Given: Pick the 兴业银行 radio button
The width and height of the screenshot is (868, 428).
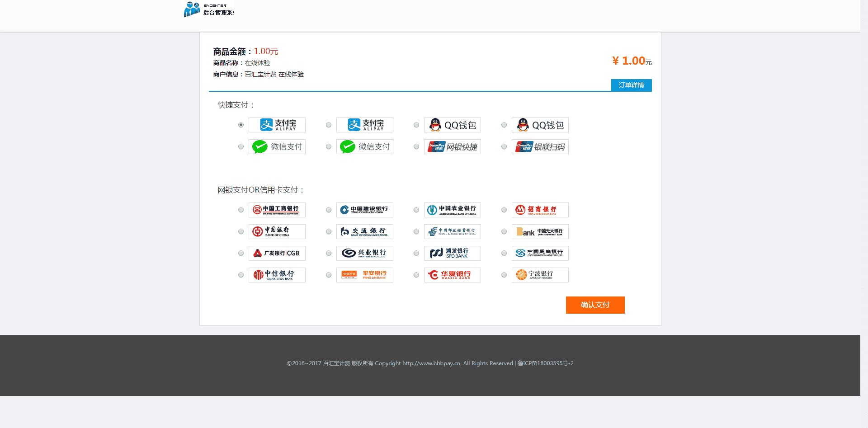Looking at the screenshot, I should [x=329, y=253].
